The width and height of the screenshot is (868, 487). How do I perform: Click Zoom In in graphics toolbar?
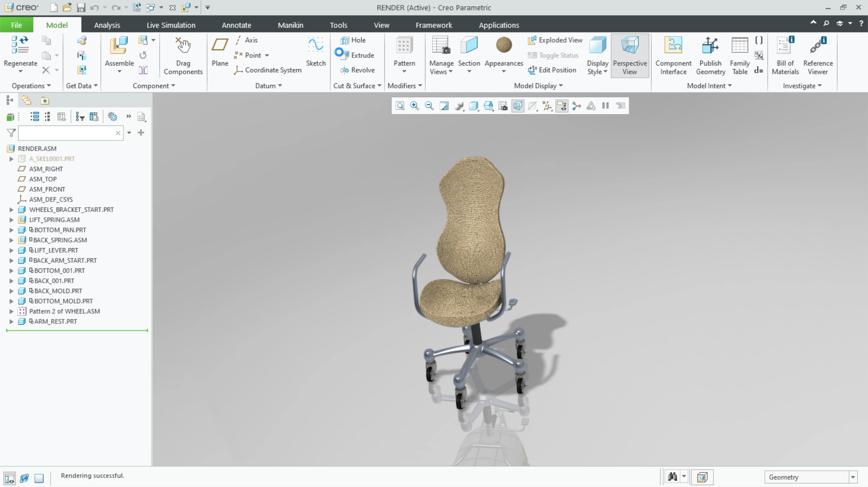click(x=415, y=106)
